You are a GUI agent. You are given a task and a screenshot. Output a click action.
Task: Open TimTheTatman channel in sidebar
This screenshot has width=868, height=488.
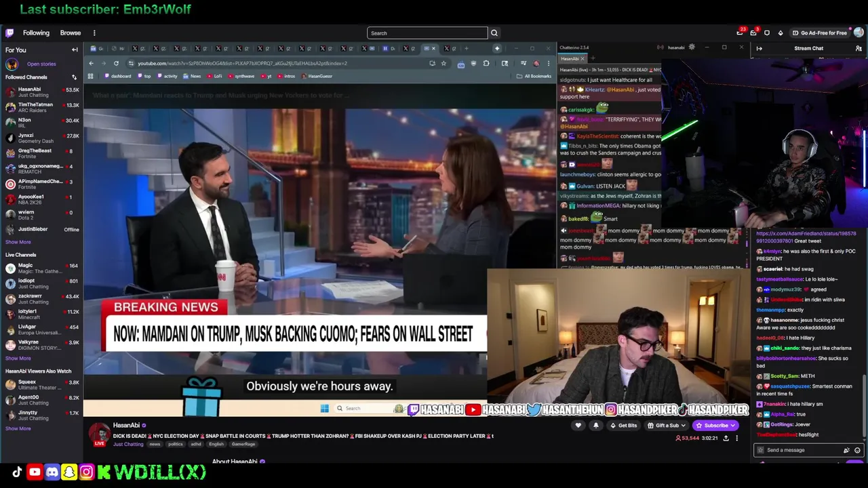click(42, 107)
